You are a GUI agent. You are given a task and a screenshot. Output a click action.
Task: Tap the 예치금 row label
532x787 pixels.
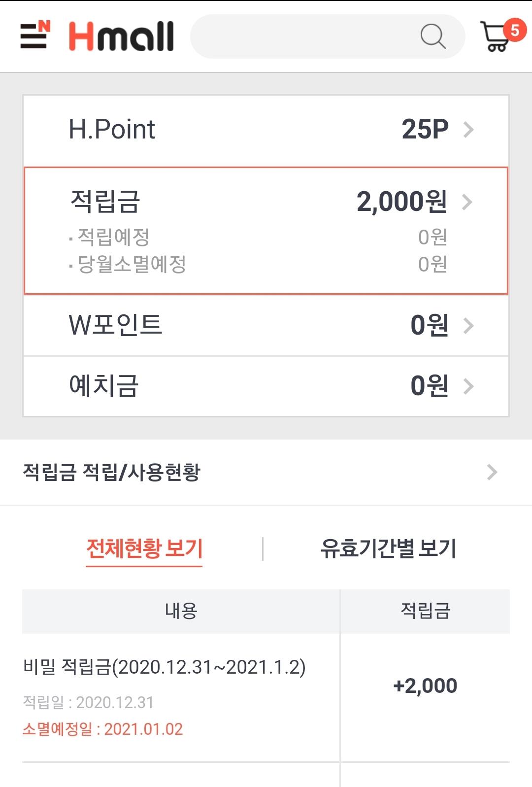pyautogui.click(x=103, y=386)
